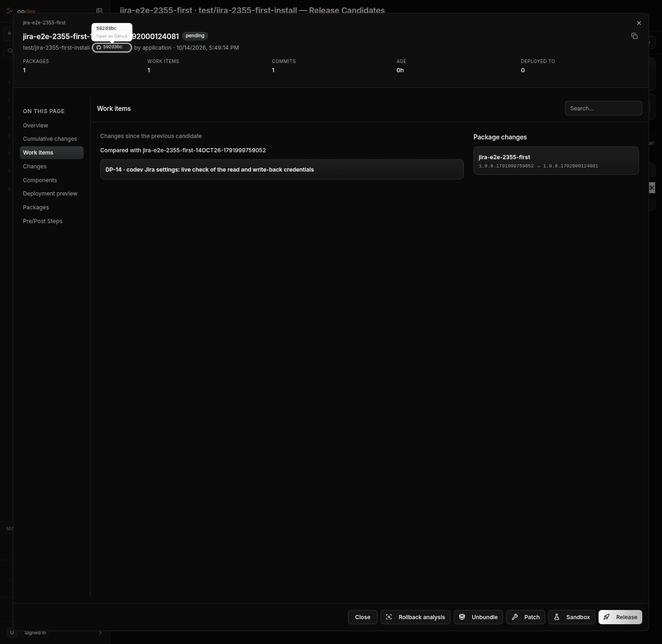Click the pending status badge
Screen dimensions: 662x644
tap(195, 36)
